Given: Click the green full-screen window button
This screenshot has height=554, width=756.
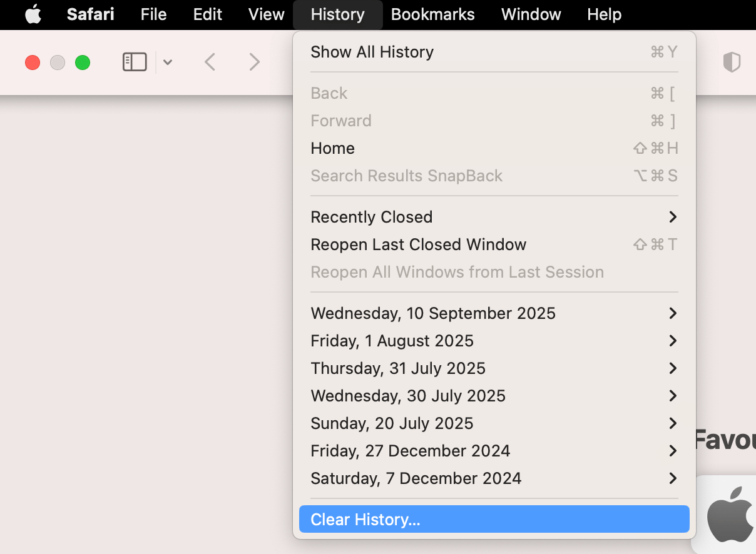Looking at the screenshot, I should 83,63.
